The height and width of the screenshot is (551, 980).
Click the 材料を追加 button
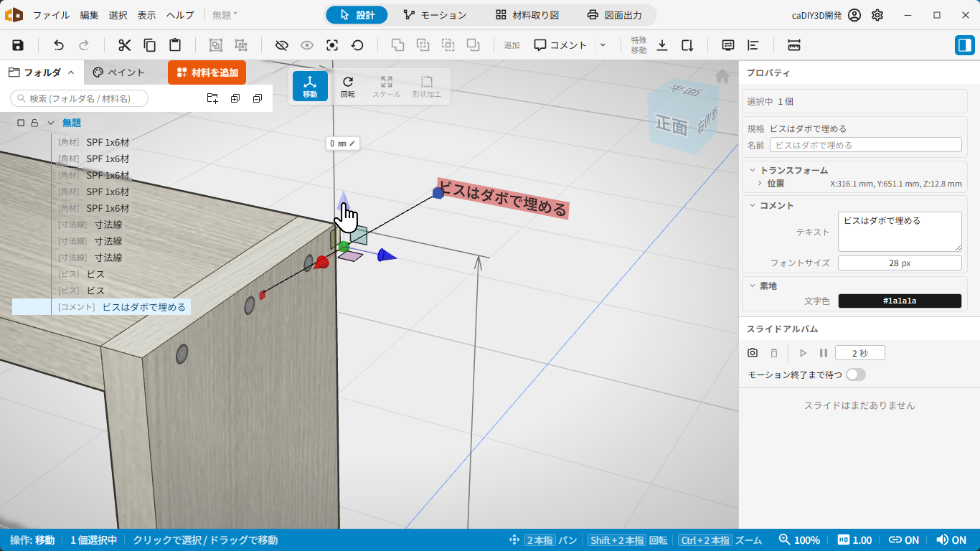point(207,72)
